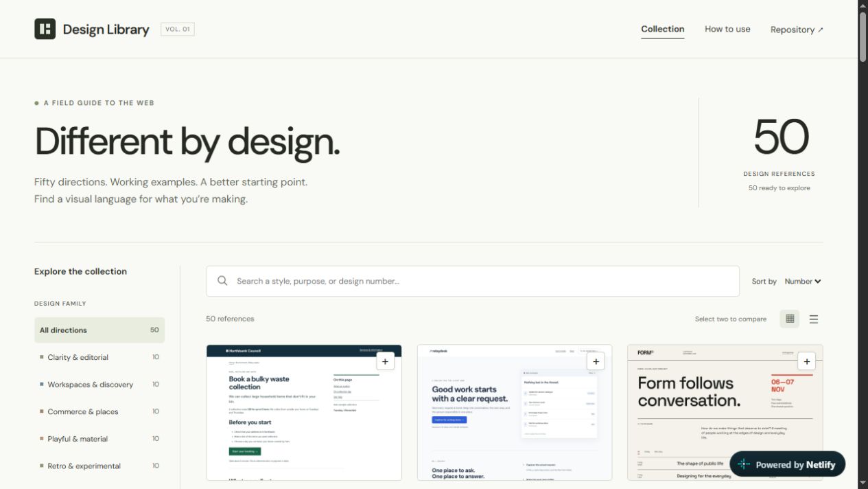Click the 'Explore the collection' heading
The height and width of the screenshot is (489, 868).
tap(80, 271)
